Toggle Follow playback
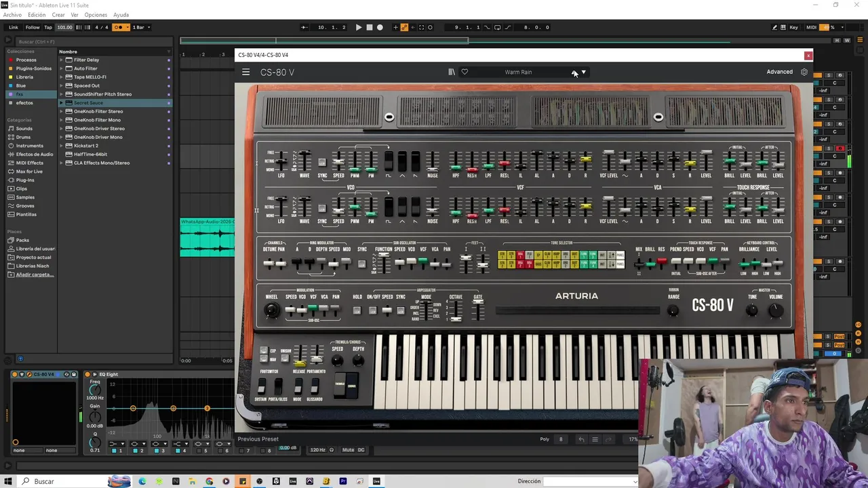868x488 pixels. pos(33,27)
